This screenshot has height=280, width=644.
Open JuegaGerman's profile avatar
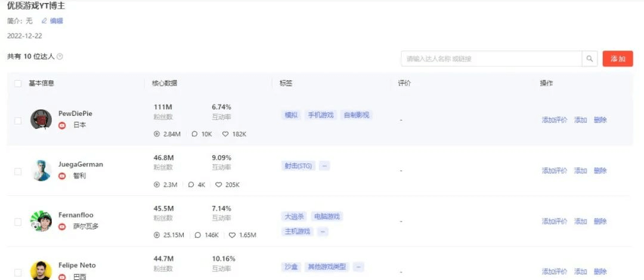coord(41,170)
